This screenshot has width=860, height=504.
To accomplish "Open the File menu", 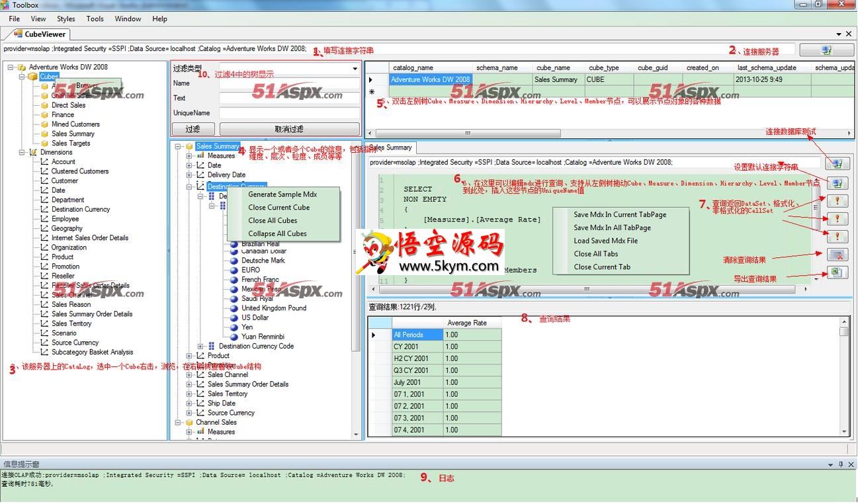I will 15,19.
